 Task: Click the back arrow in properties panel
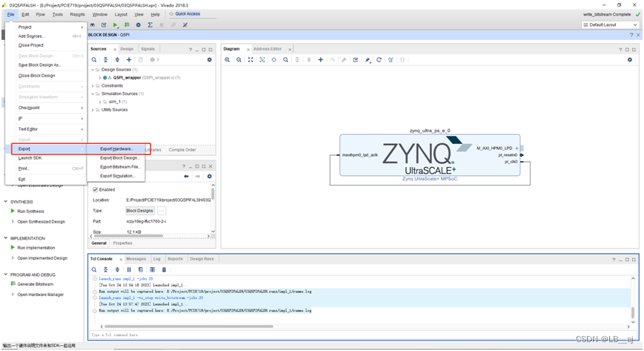pos(186,176)
